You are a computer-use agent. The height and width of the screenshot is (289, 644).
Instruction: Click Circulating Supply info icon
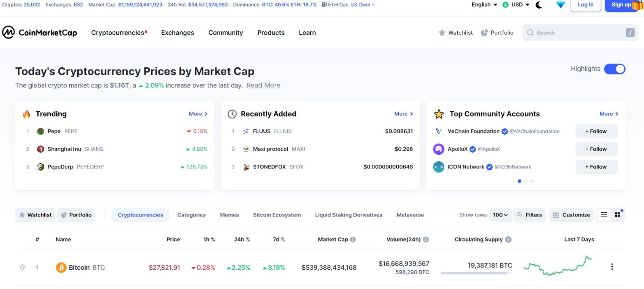click(508, 240)
